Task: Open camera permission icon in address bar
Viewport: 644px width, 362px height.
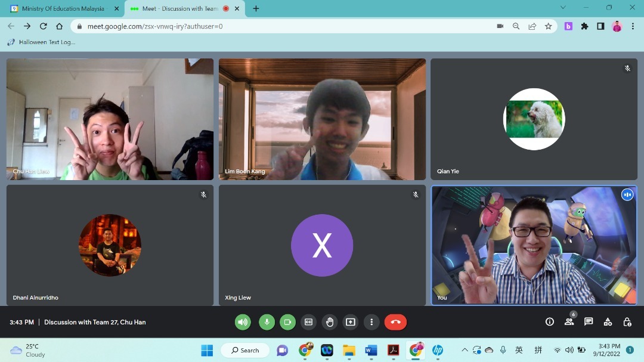Action: (500, 26)
